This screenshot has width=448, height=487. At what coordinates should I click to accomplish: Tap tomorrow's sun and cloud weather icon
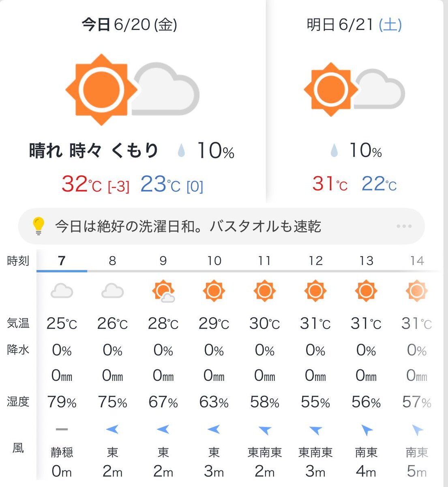click(354, 89)
